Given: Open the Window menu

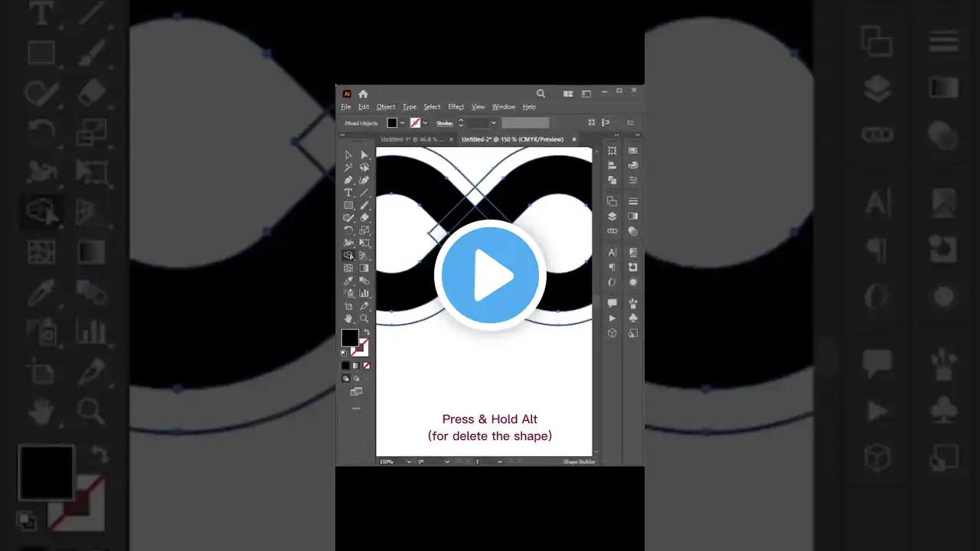Looking at the screenshot, I should pos(504,107).
